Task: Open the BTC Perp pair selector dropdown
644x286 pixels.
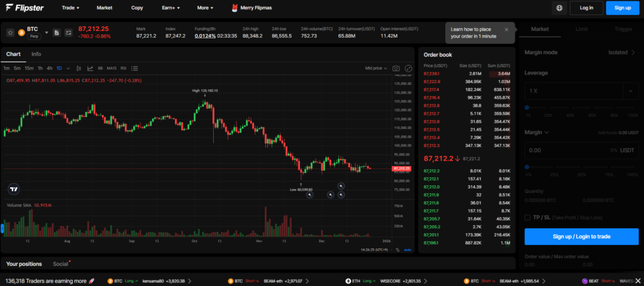Action: tap(46, 32)
